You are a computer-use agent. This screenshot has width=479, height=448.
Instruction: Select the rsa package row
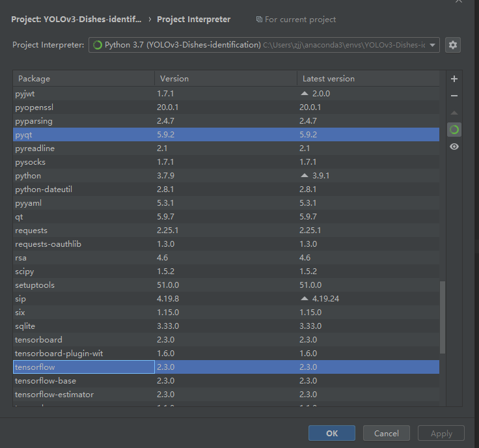pos(226,258)
